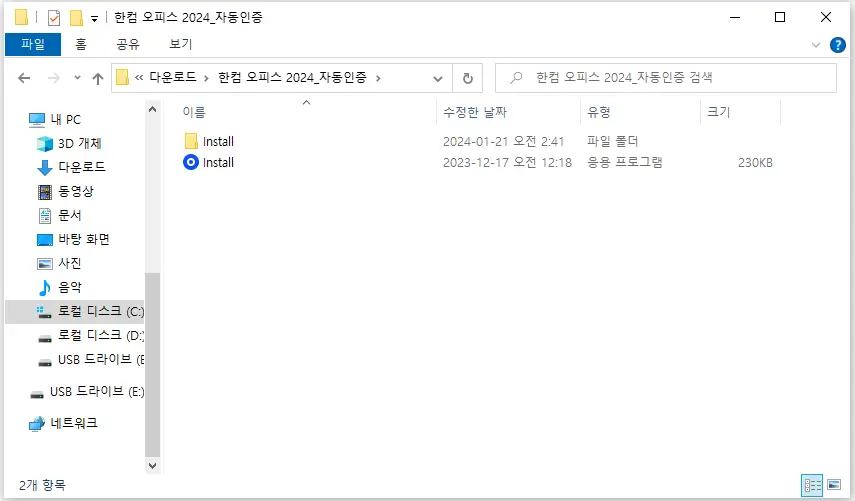855x501 pixels.
Task: Select 바탕 화면 in navigation pane
Action: click(x=84, y=239)
